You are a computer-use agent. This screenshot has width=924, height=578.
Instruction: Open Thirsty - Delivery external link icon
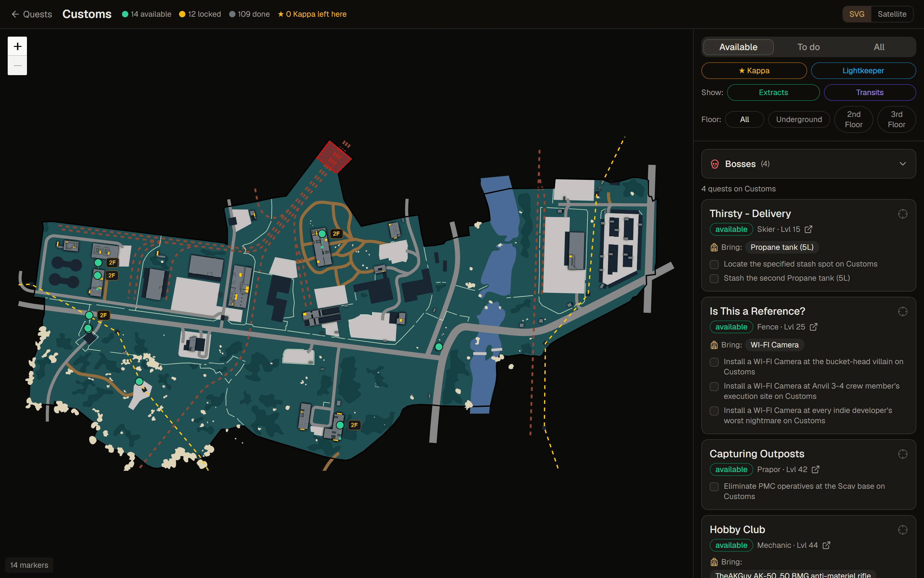click(x=808, y=229)
